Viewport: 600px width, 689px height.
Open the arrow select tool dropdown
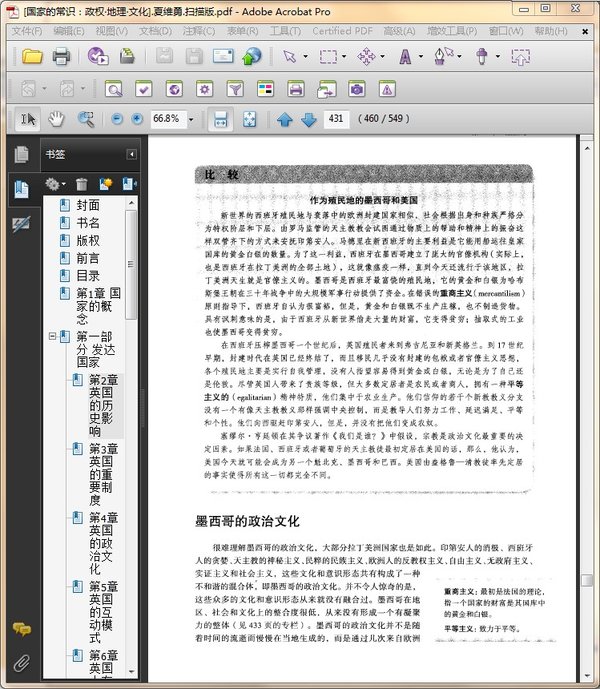click(305, 56)
